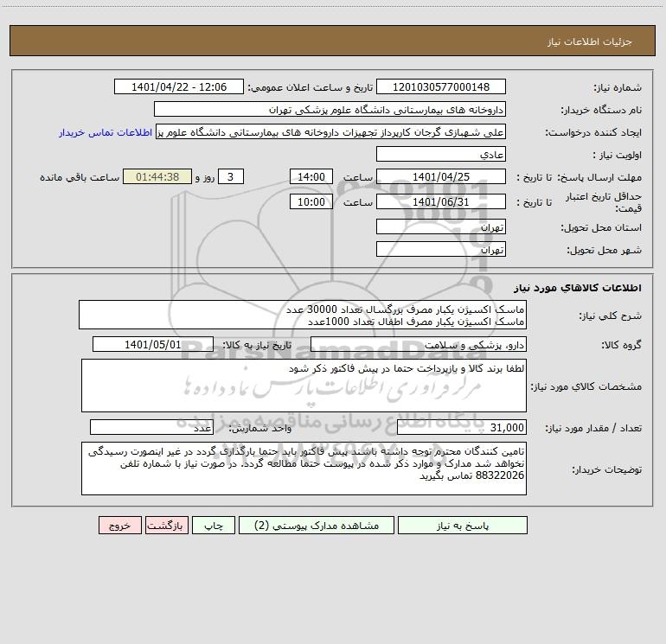Click buyer notes text area

pos(304,469)
